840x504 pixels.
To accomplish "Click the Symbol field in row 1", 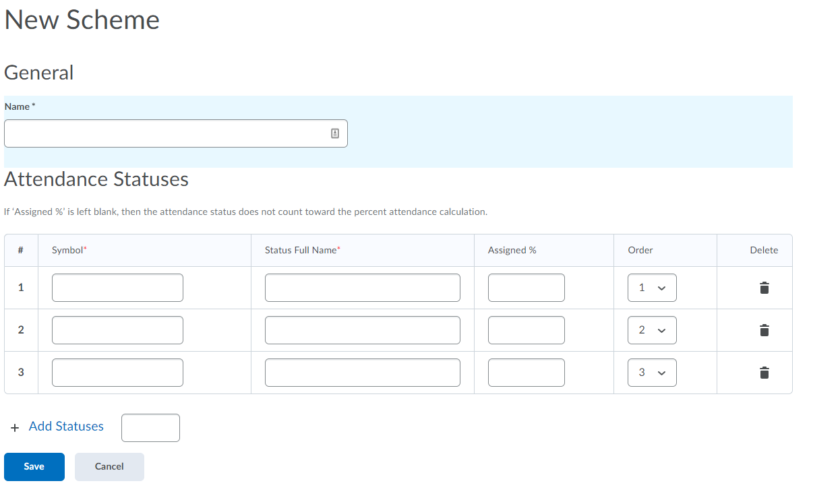I will click(x=117, y=288).
